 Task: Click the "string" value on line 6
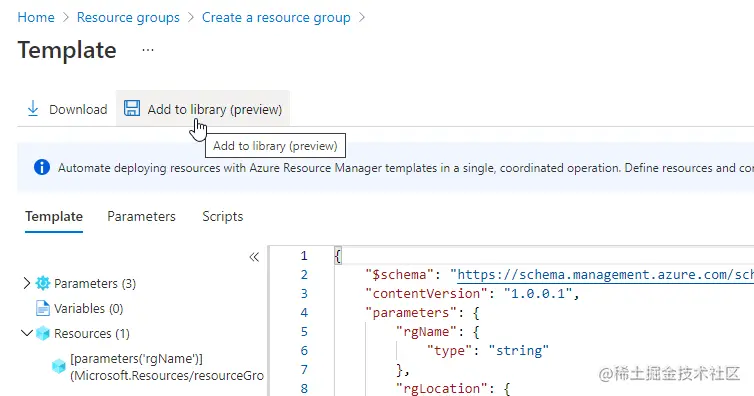click(519, 350)
